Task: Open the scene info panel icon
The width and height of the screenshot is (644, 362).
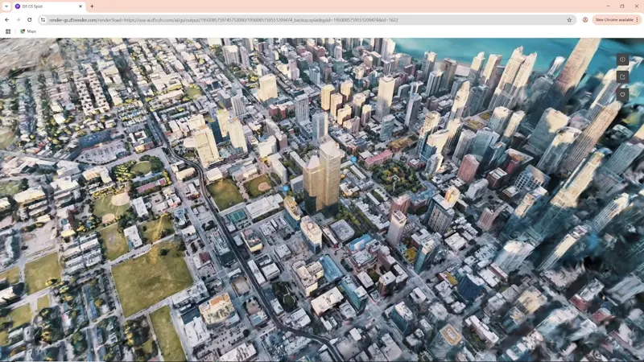Action: pos(622,60)
